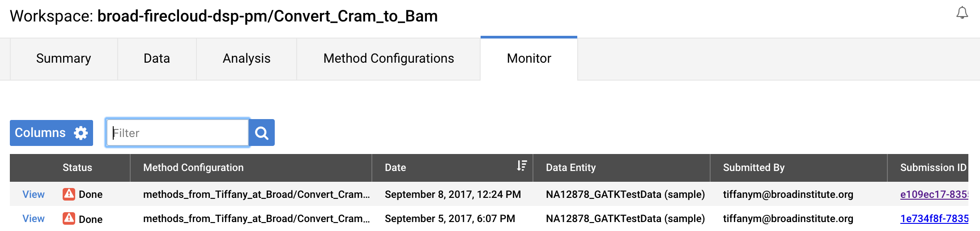Click the magnifying glass search icon
Viewport: 980px width, 231px height.
[262, 133]
